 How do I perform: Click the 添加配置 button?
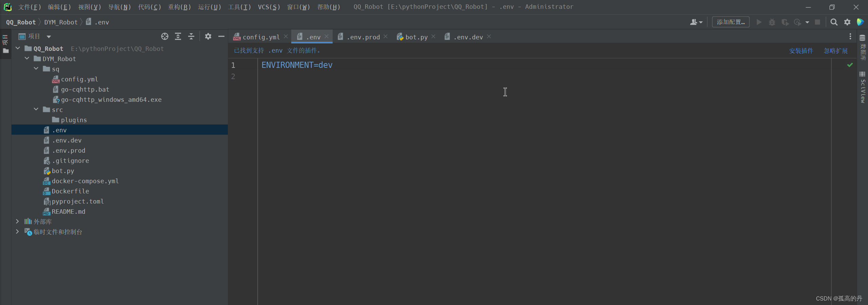731,22
